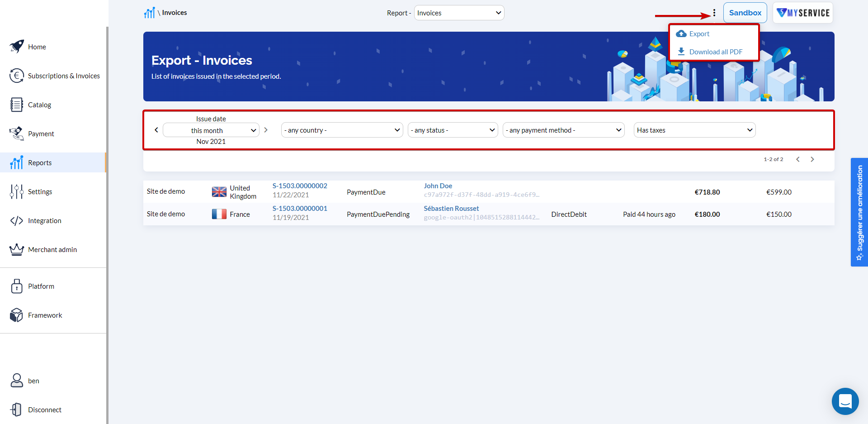
Task: Click the €180.00 amount
Action: pyautogui.click(x=708, y=214)
